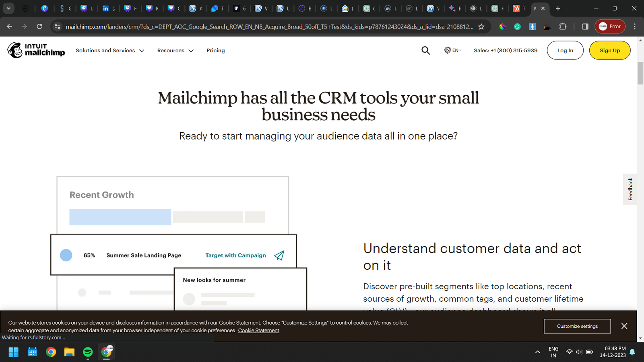Open the browser Extensions puzzle icon
The height and width of the screenshot is (362, 644).
pyautogui.click(x=563, y=27)
